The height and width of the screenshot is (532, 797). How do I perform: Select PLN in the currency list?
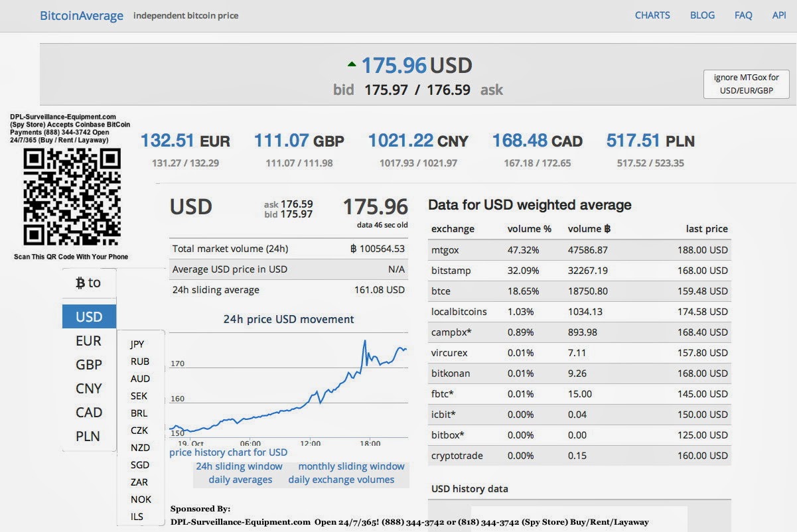88,436
